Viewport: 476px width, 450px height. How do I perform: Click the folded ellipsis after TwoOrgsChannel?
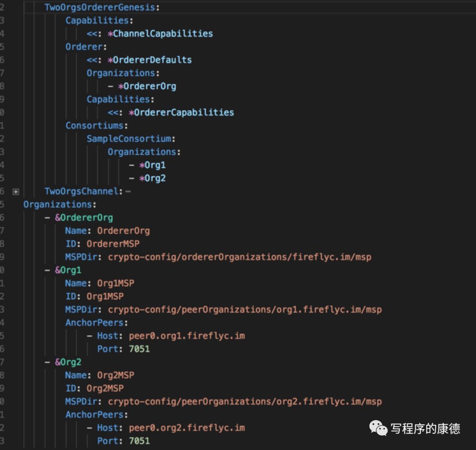coord(128,191)
